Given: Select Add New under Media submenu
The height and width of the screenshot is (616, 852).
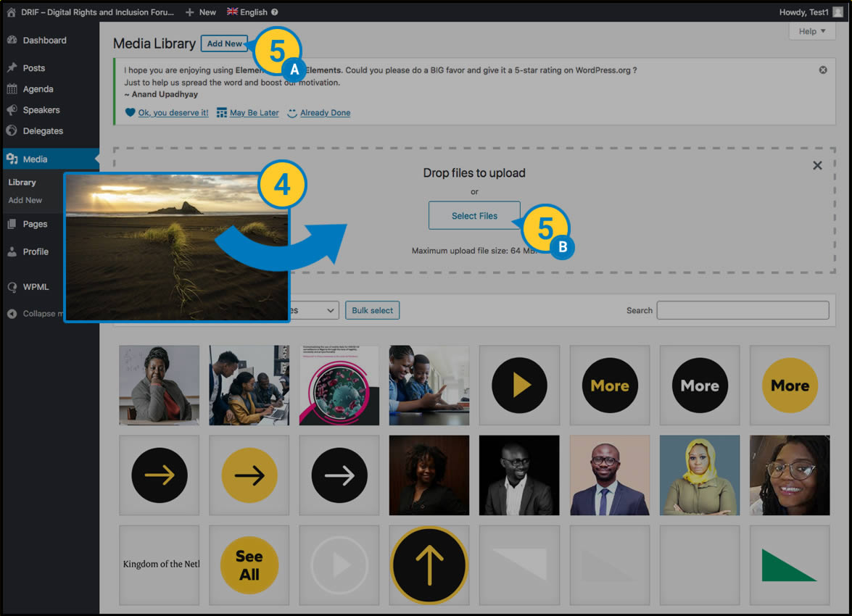Looking at the screenshot, I should pos(25,200).
